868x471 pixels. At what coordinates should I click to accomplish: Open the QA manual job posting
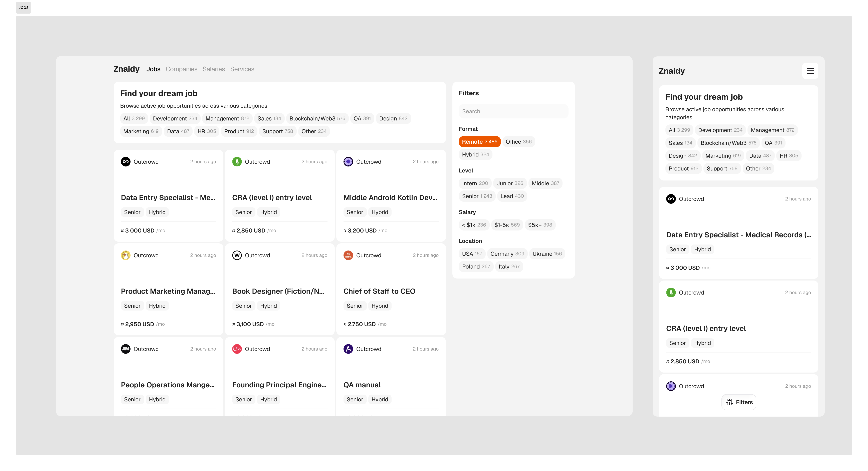pos(362,385)
